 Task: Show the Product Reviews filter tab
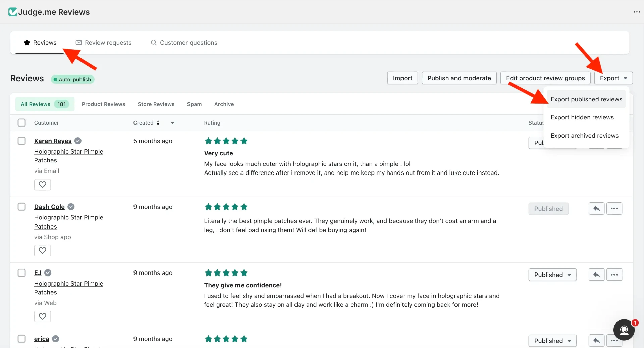click(x=103, y=104)
